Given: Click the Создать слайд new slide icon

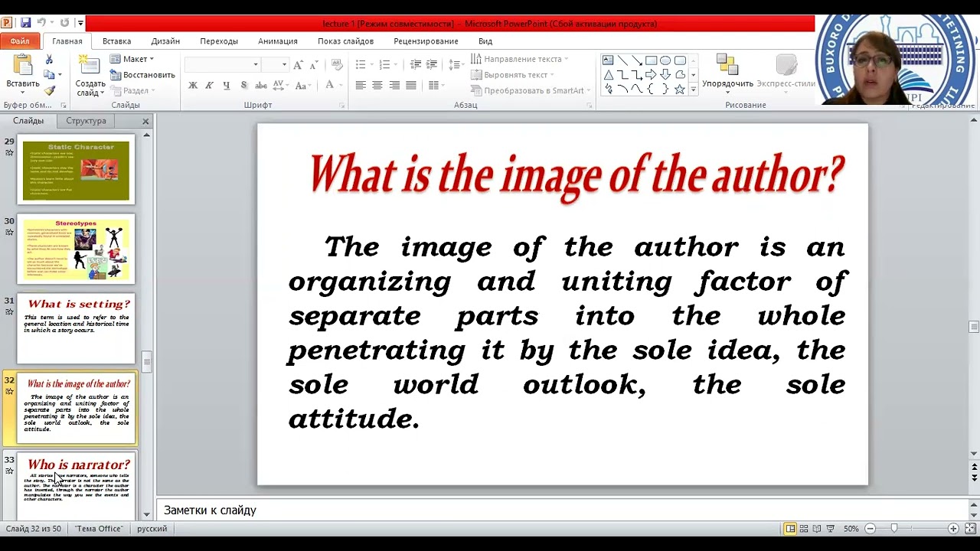Looking at the screenshot, I should click(90, 66).
